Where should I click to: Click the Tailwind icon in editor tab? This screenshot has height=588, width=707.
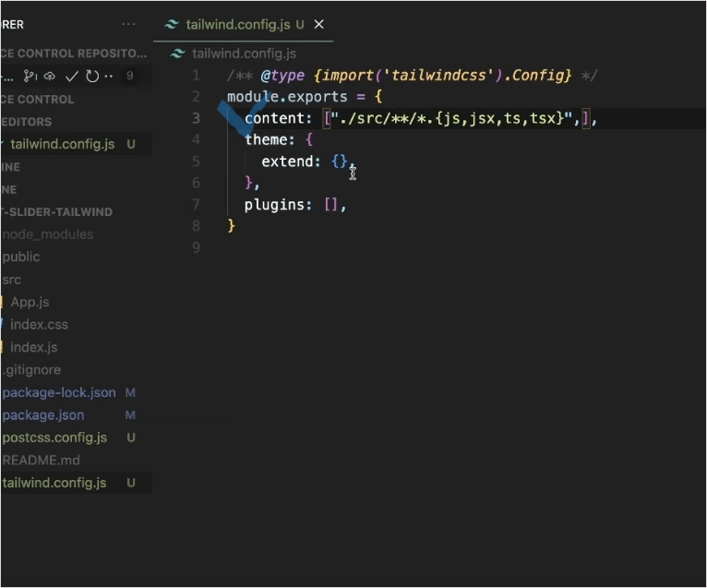[172, 24]
